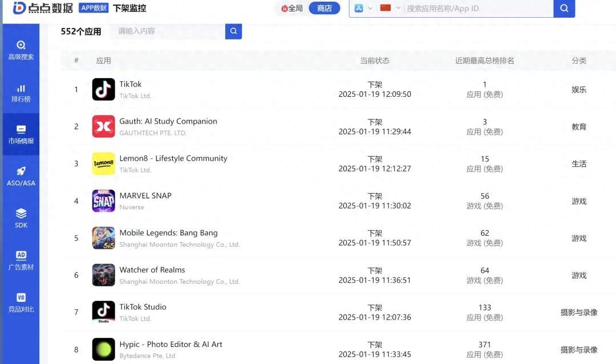Click the blue search button in top bar

point(564,9)
